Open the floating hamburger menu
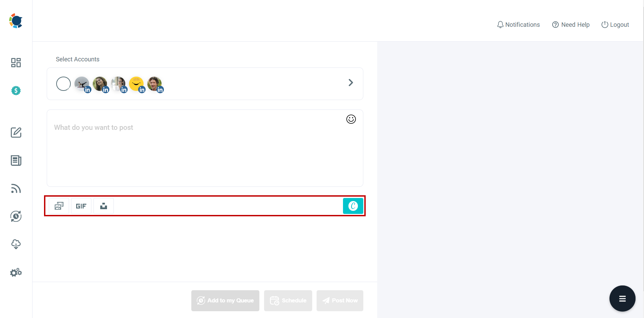The width and height of the screenshot is (644, 318). point(622,298)
